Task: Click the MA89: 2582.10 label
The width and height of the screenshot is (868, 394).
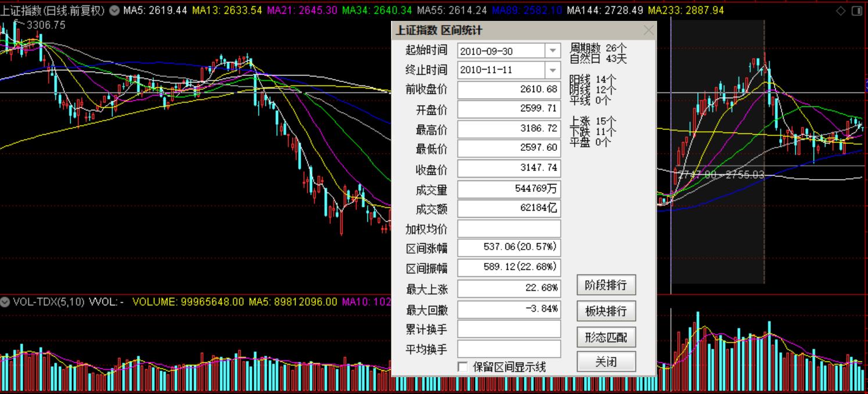Action: (527, 10)
